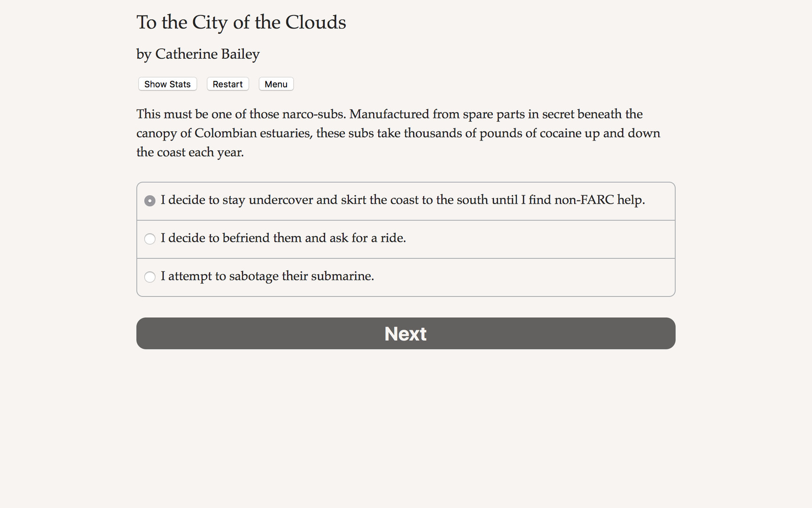Click the befriend option's text row
Screen dimensions: 812x508
[x=283, y=238]
